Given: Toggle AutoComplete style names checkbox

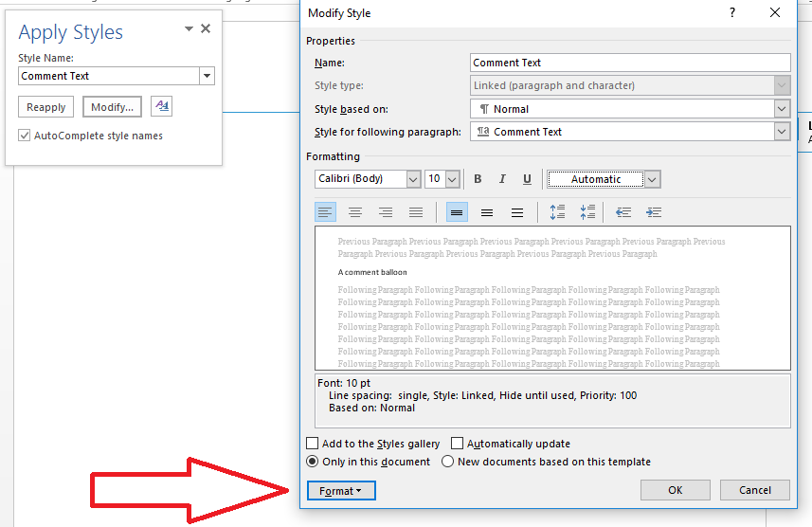Looking at the screenshot, I should pos(24,136).
